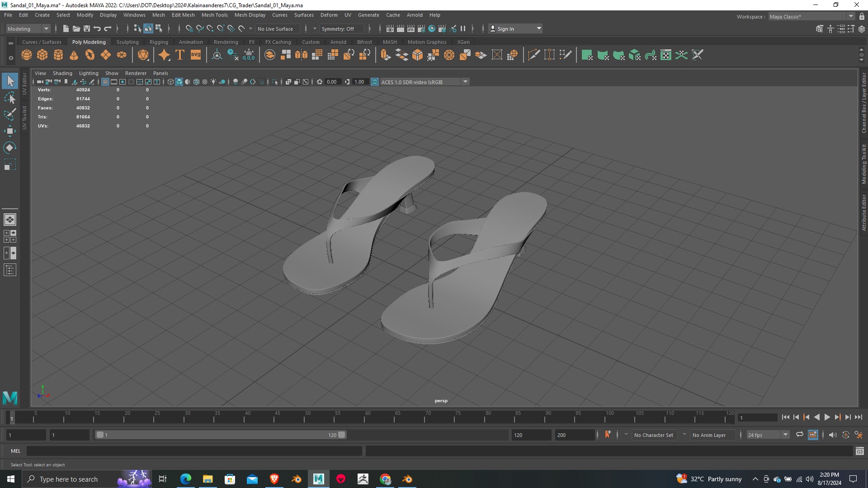Create a polygon plane from the shelf
Viewport: 868px width, 488px height.
pos(106,55)
